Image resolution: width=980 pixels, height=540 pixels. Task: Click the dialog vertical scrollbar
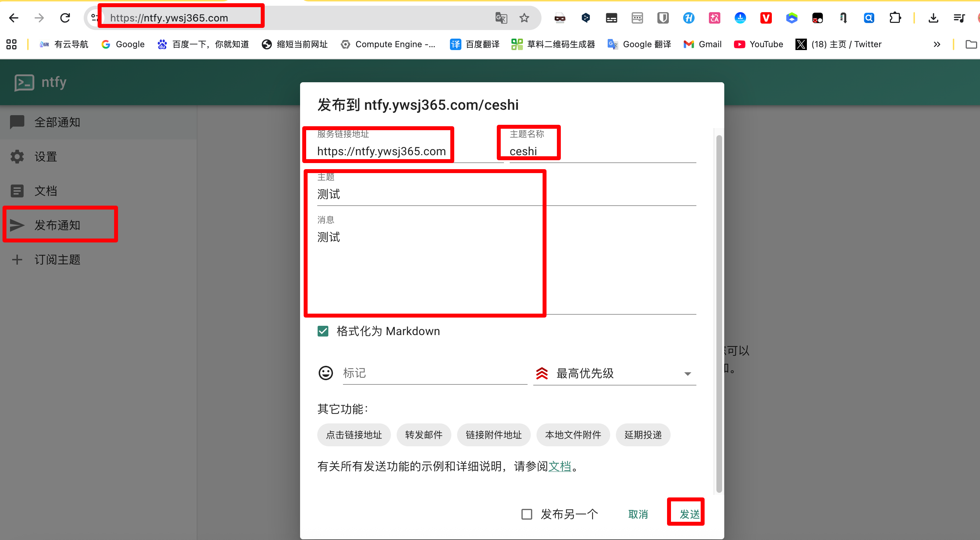click(x=719, y=313)
